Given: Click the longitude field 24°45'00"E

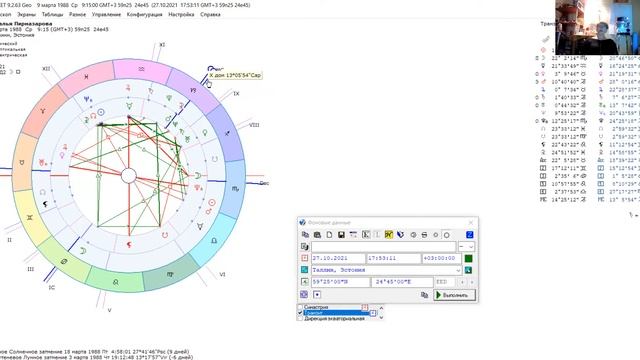Looking at the screenshot, I should tap(402, 282).
